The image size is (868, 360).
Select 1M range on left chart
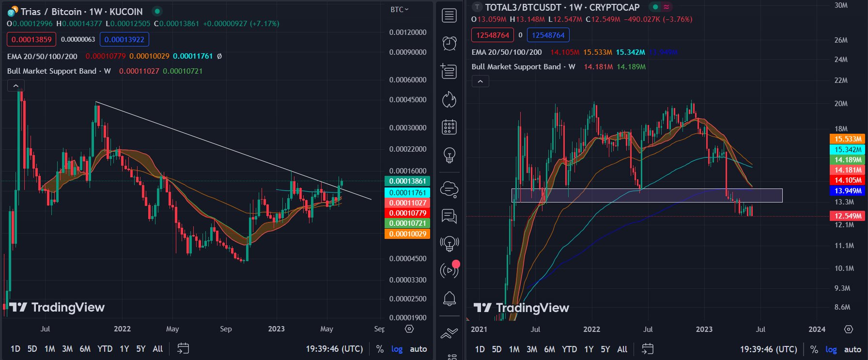[x=49, y=349]
